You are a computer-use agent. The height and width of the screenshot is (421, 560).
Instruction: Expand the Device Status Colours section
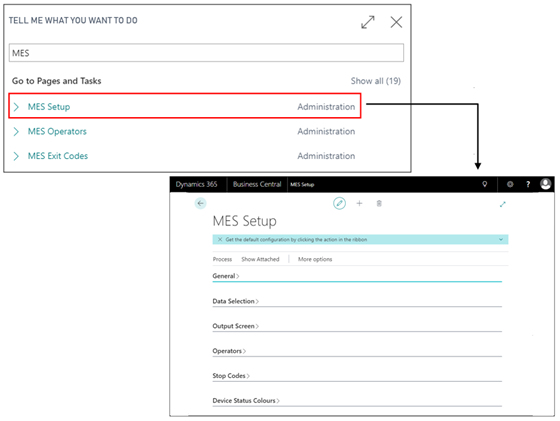pos(246,401)
